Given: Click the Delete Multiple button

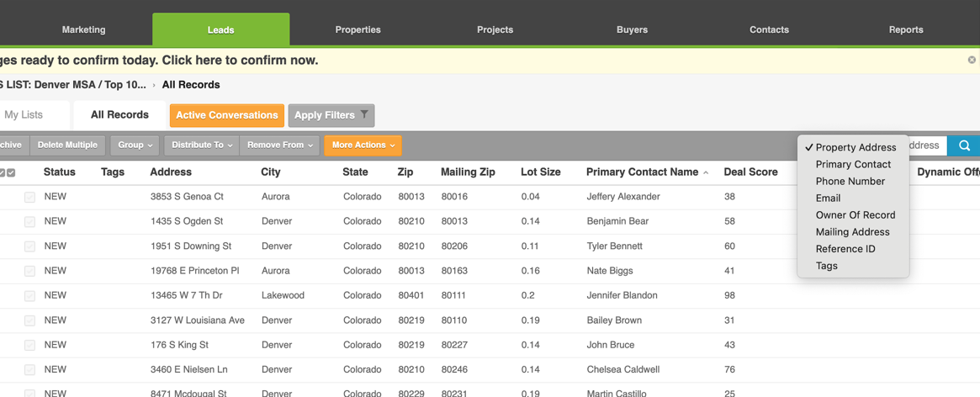Looking at the screenshot, I should [x=67, y=145].
